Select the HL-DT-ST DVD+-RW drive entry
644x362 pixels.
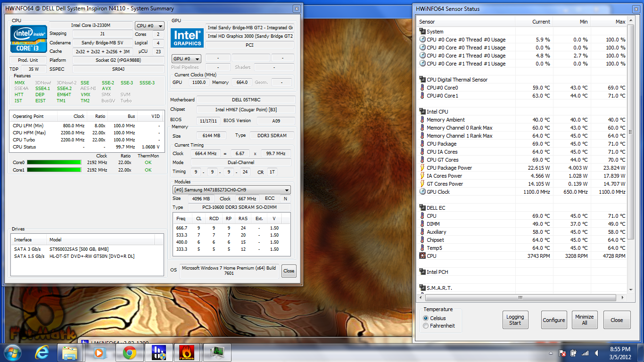87,256
